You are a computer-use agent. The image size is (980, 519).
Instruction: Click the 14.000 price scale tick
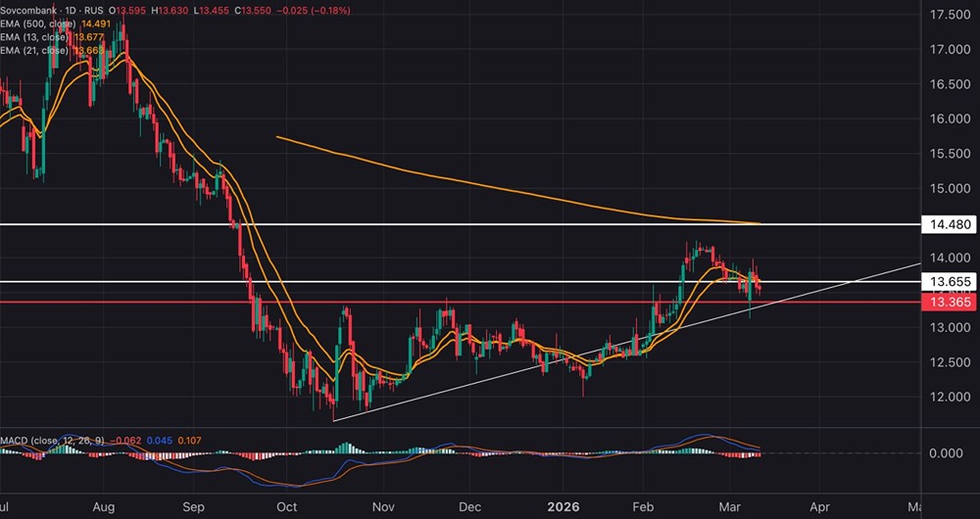coord(950,258)
